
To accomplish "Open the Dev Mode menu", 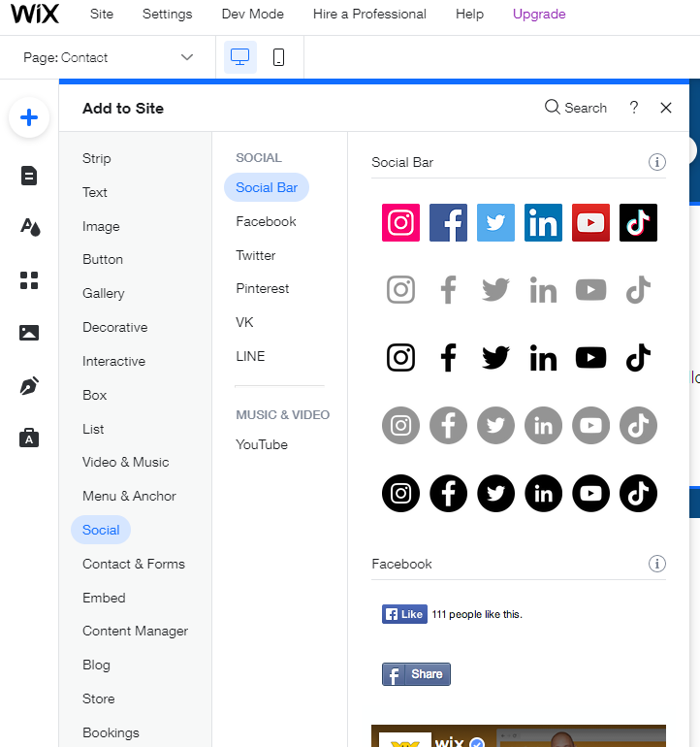I will point(253,14).
